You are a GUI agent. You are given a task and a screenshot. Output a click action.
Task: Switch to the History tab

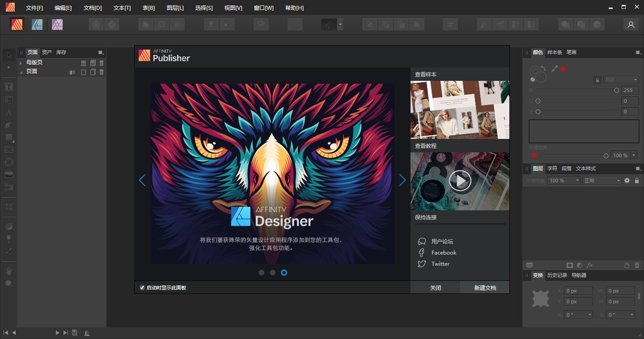557,275
